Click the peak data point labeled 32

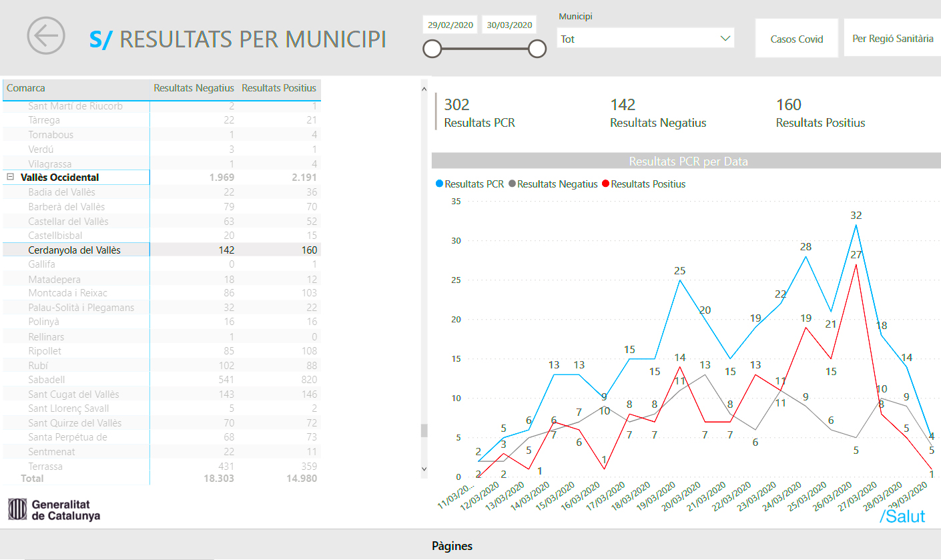tap(856, 224)
